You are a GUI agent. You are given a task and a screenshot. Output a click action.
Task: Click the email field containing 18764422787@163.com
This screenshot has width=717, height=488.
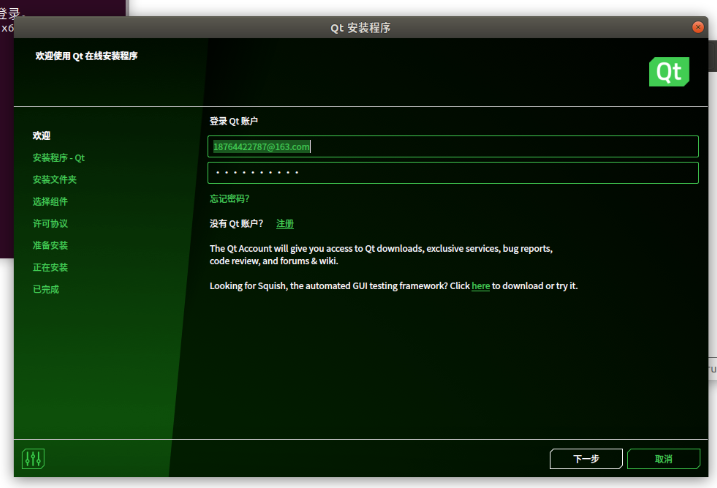click(x=452, y=147)
